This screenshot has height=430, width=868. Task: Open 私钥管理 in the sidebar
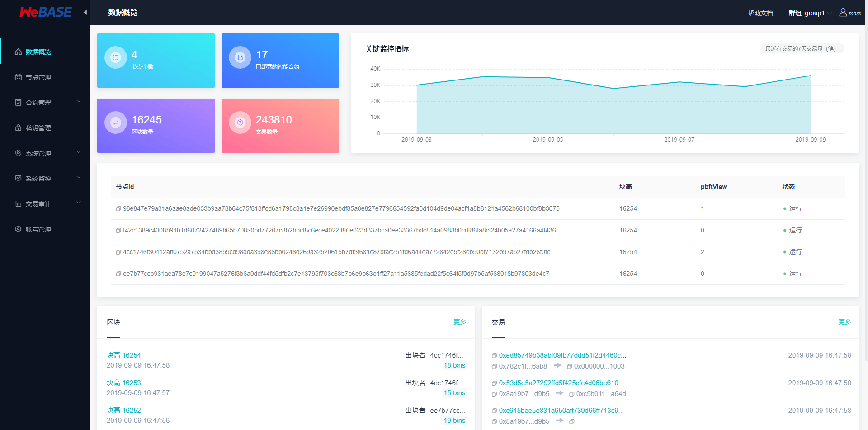click(x=45, y=128)
